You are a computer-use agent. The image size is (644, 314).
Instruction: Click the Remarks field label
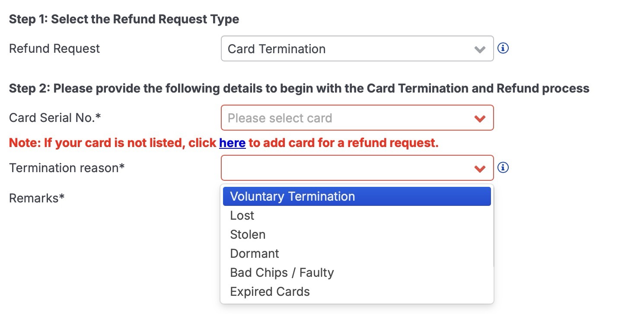[37, 198]
